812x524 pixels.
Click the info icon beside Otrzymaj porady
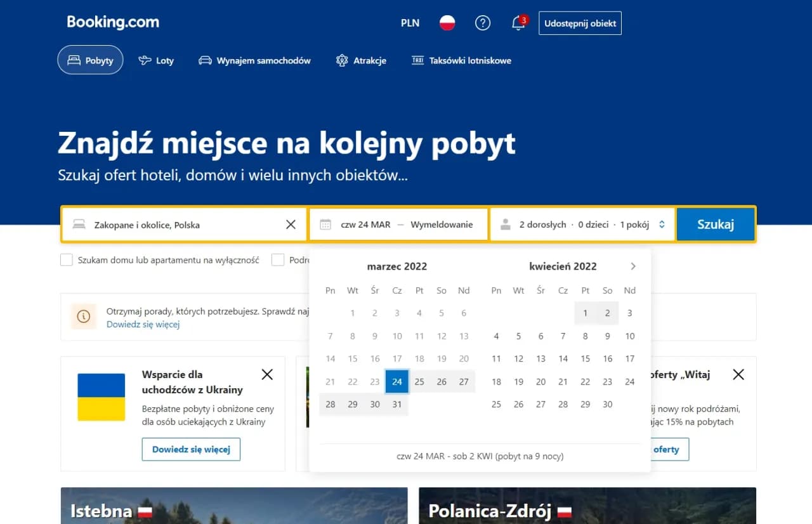pos(83,315)
